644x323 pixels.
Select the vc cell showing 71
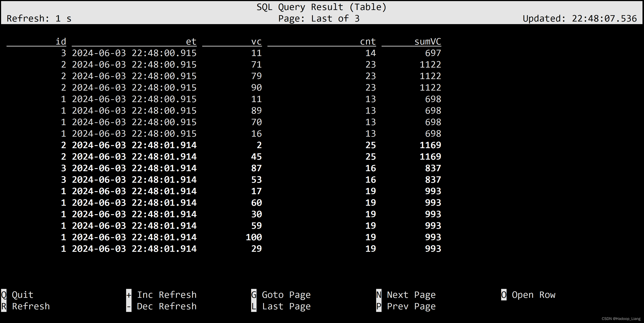coord(257,65)
